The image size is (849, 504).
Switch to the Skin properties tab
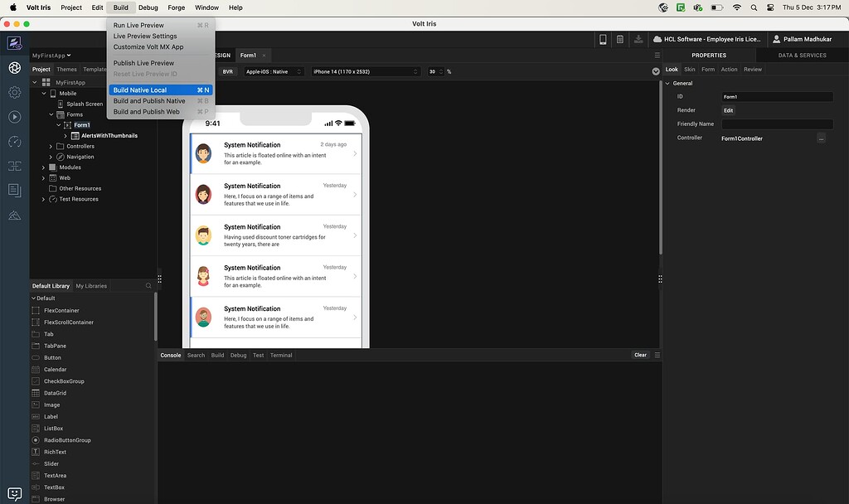pyautogui.click(x=689, y=70)
